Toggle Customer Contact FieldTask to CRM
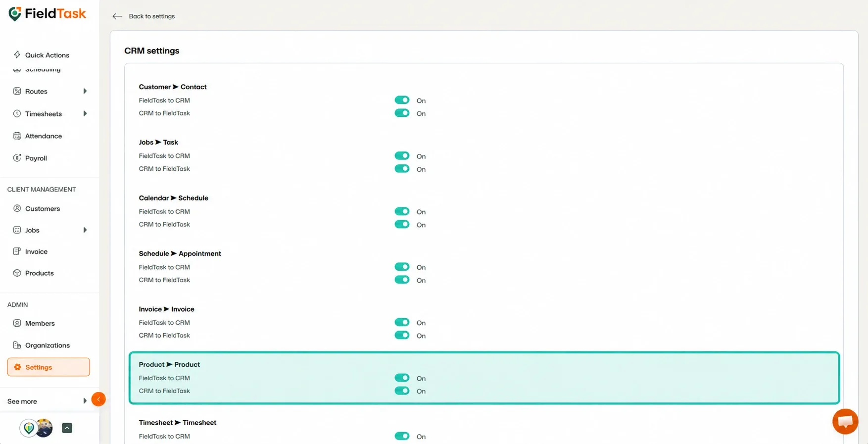The width and height of the screenshot is (868, 444). coord(402,100)
